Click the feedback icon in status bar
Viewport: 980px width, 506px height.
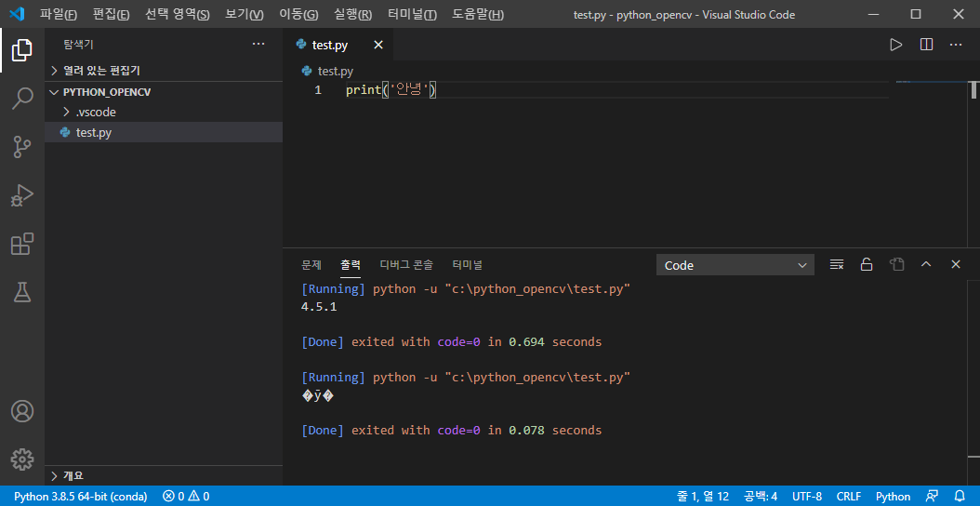coord(932,497)
